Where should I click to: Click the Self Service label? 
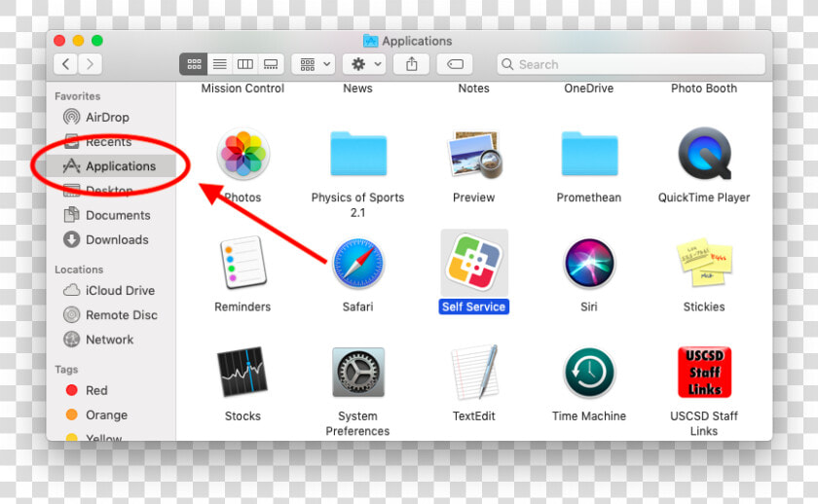[x=473, y=307]
